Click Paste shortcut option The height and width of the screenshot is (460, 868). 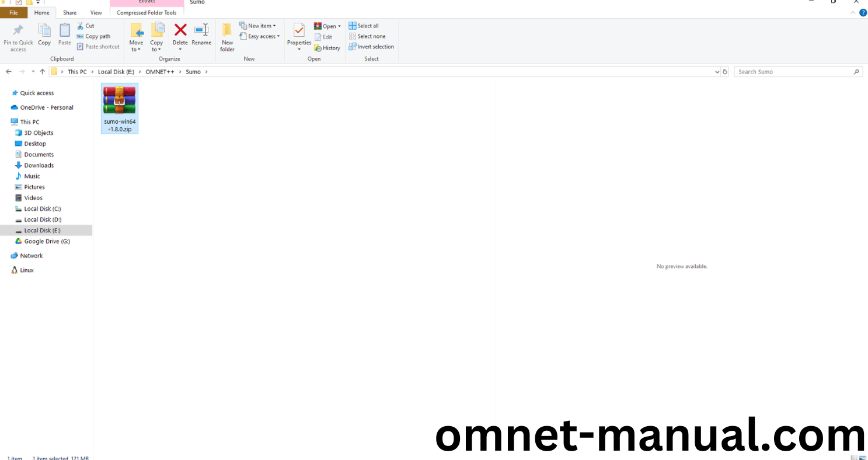coord(98,47)
